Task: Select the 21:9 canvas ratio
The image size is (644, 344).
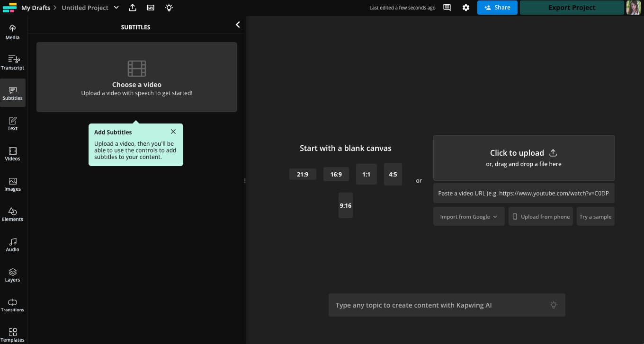Action: [x=303, y=174]
